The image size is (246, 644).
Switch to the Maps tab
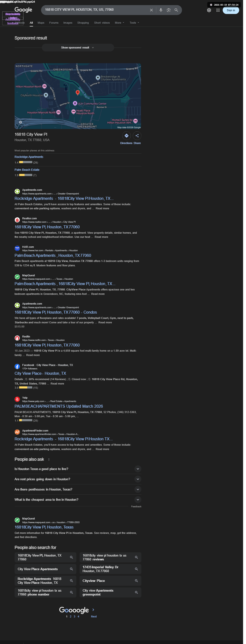click(41, 23)
